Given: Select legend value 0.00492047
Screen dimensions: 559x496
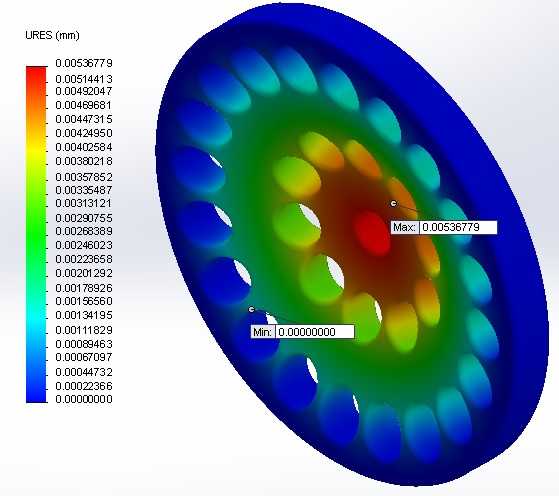Looking at the screenshot, I should tap(84, 91).
